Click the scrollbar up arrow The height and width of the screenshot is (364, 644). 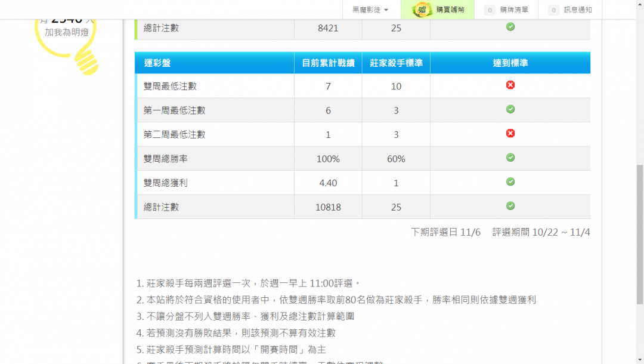pyautogui.click(x=640, y=4)
